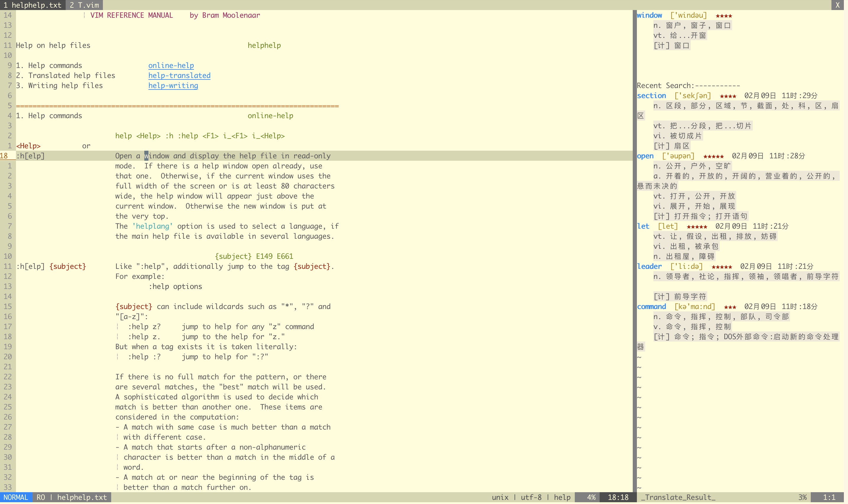Click the '3. Writing help files' entry
Viewport: 848px width, 504px height.
click(x=59, y=86)
